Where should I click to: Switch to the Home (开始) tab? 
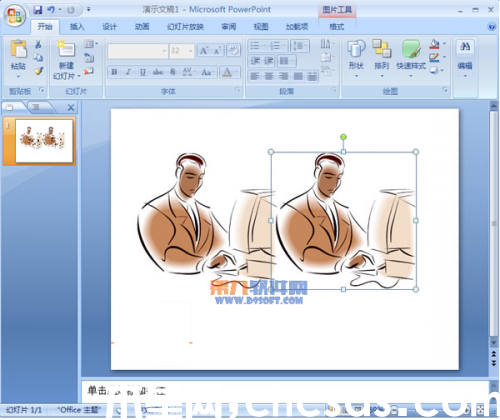45,27
